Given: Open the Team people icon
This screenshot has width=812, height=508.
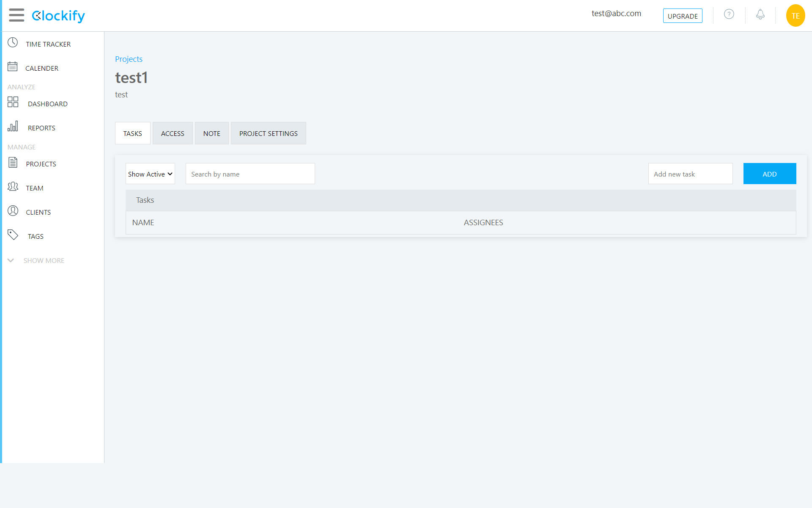Looking at the screenshot, I should (13, 187).
